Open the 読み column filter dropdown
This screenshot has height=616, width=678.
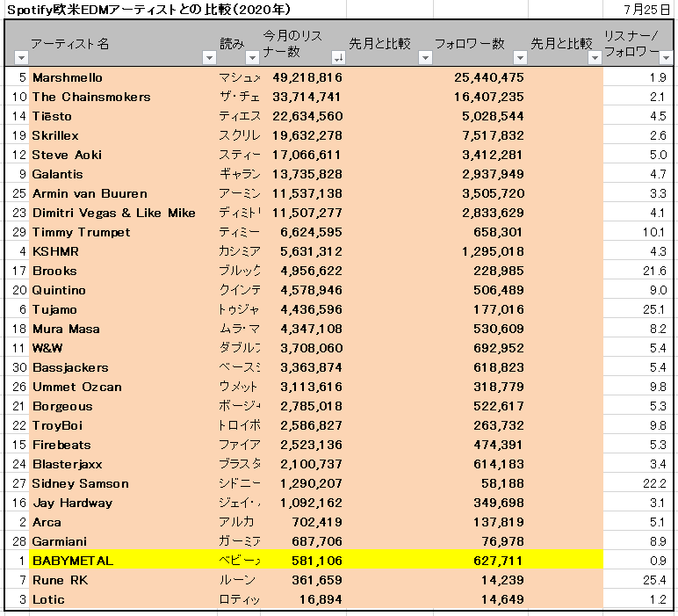coord(252,57)
